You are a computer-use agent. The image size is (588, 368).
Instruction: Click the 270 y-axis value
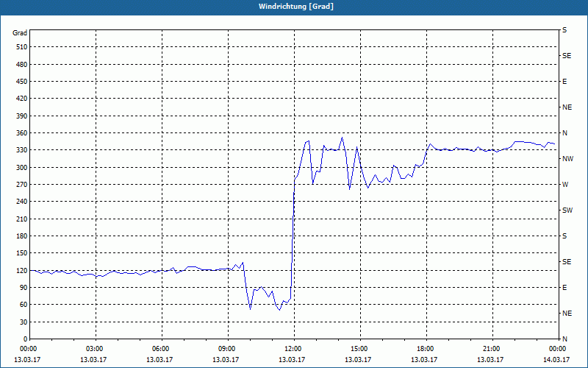[x=22, y=185]
